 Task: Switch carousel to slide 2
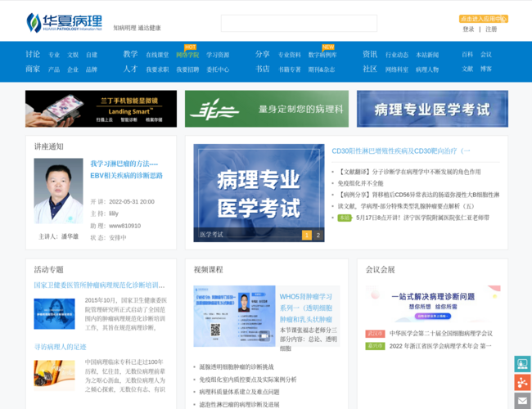[x=318, y=236]
